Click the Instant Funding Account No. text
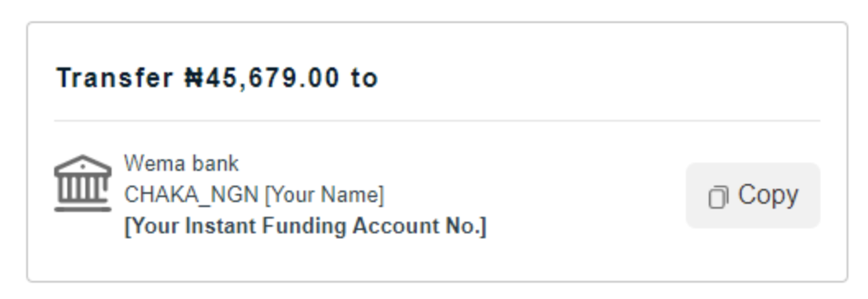The height and width of the screenshot is (299, 868). coord(305,227)
